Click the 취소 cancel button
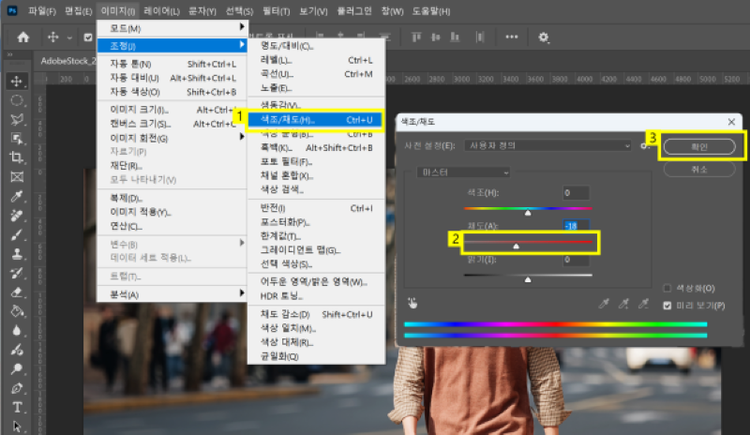Viewport: 750px width, 435px height. 699,169
